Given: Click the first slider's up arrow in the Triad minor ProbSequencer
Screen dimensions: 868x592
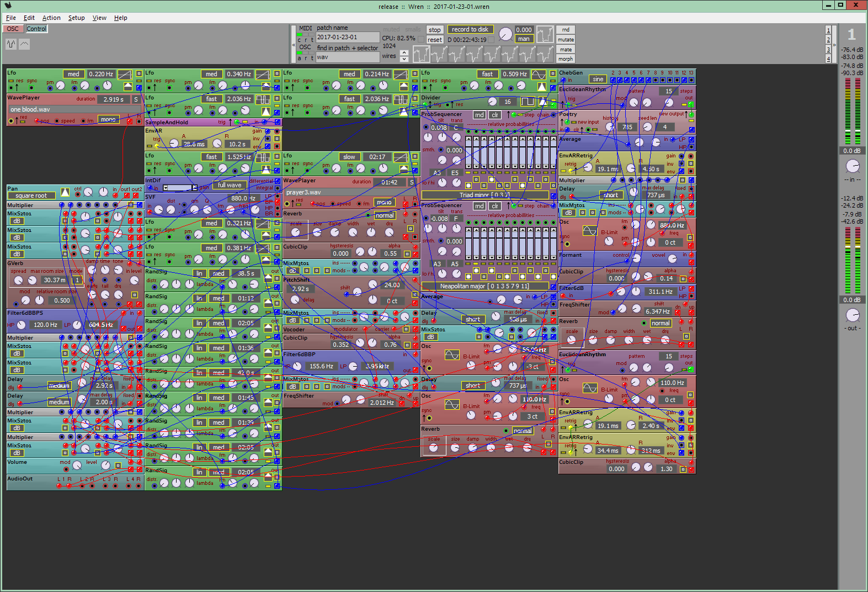Looking at the screenshot, I should pyautogui.click(x=468, y=139).
